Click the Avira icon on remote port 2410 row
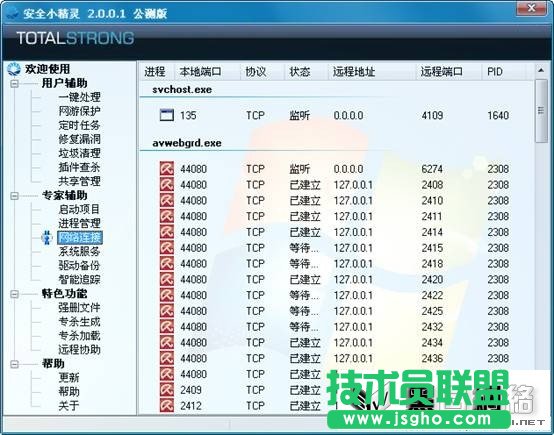 coord(167,200)
